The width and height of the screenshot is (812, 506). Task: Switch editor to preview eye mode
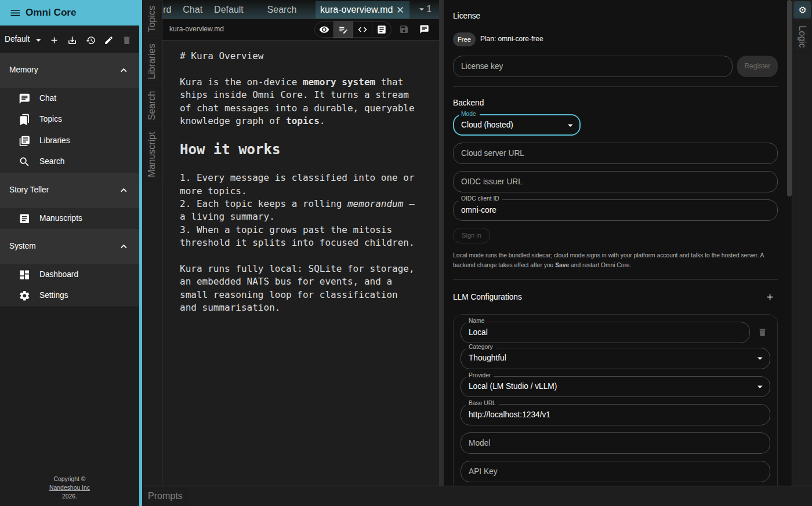(x=324, y=30)
